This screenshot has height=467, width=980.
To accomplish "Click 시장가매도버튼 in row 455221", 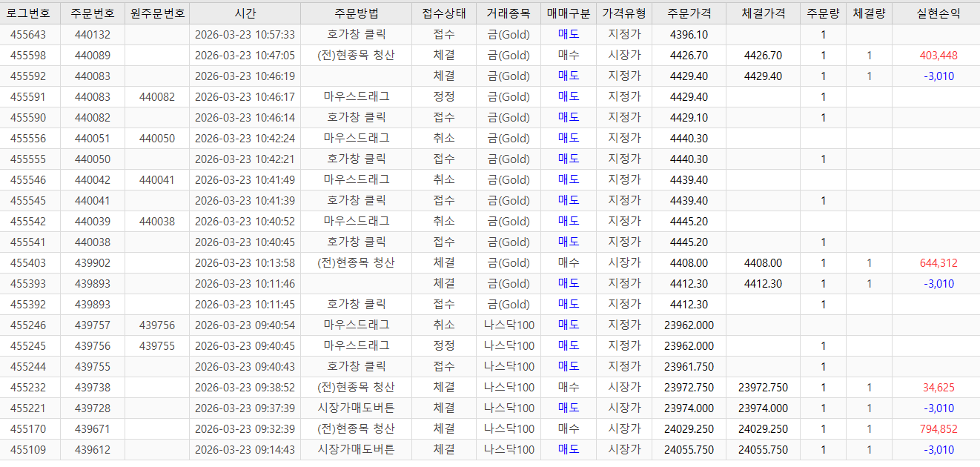I will pyautogui.click(x=356, y=408).
